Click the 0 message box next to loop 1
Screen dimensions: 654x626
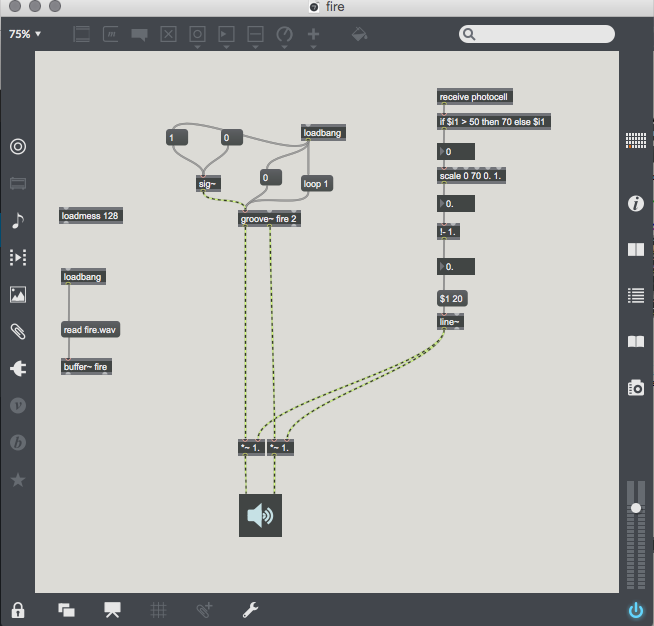[271, 178]
